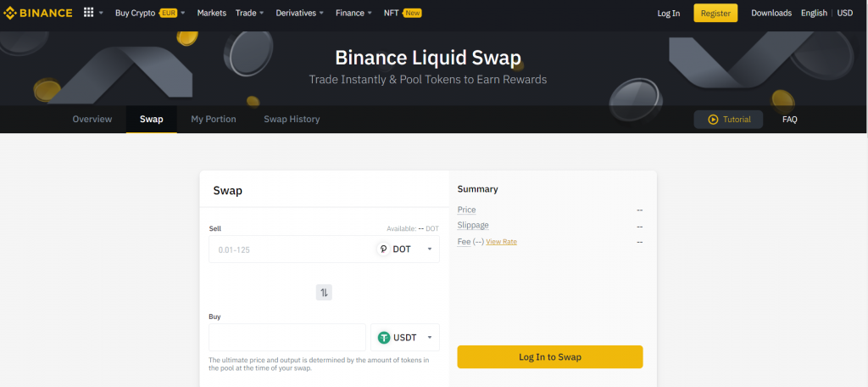Click the yellow Register button

pyautogui.click(x=715, y=14)
